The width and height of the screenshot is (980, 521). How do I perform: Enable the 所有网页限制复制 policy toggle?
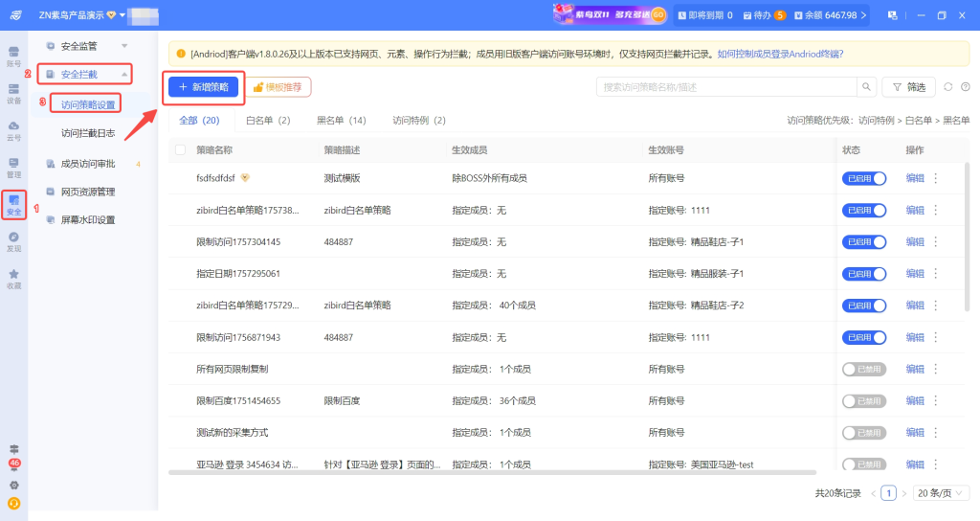(x=864, y=369)
